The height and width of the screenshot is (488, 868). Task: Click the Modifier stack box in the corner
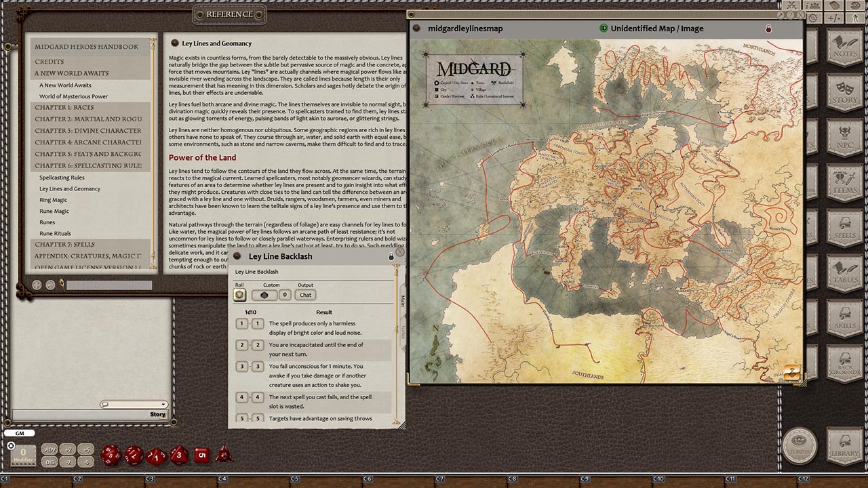[22, 455]
